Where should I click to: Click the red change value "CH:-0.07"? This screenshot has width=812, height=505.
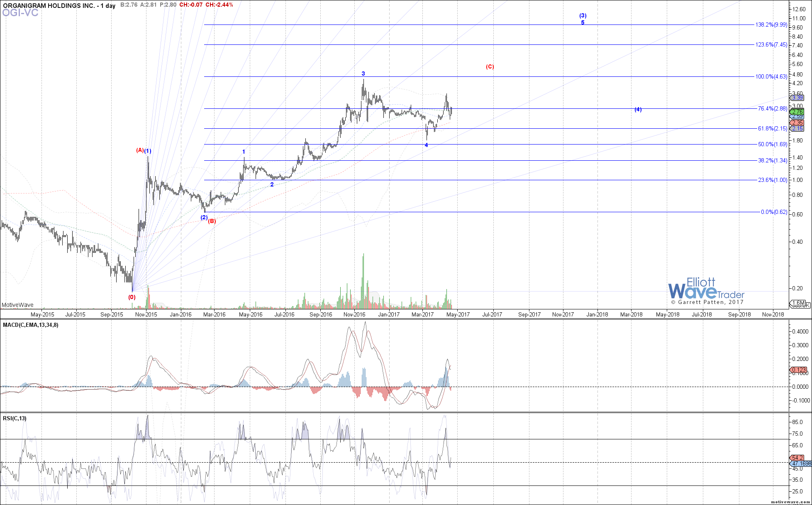pyautogui.click(x=191, y=5)
